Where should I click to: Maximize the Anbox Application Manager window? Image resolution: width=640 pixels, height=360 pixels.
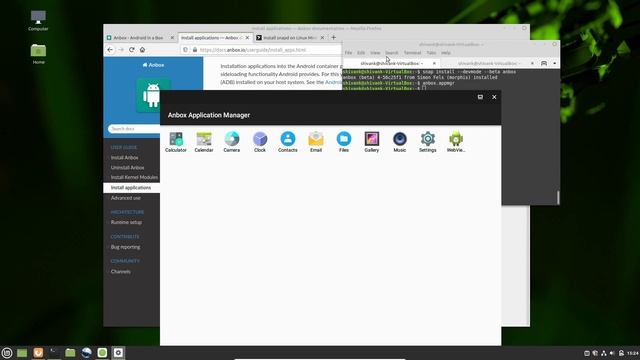[x=480, y=97]
